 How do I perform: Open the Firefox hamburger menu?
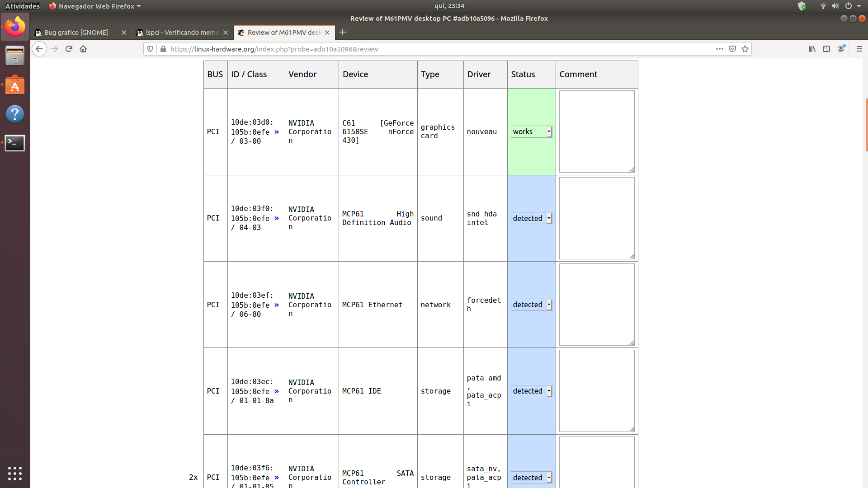859,49
